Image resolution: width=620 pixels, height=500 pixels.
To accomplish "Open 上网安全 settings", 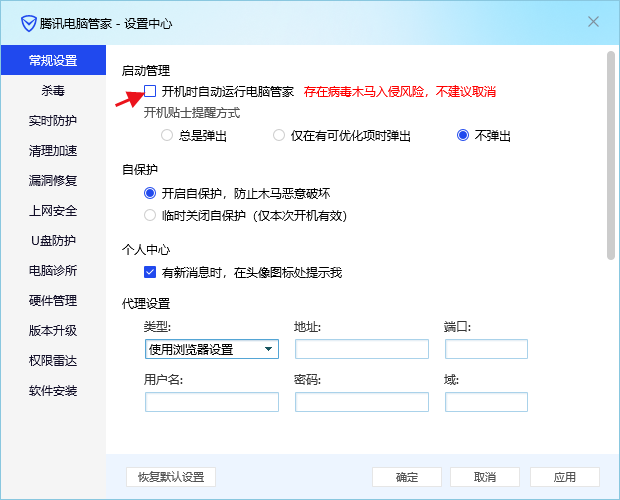I will click(x=53, y=211).
